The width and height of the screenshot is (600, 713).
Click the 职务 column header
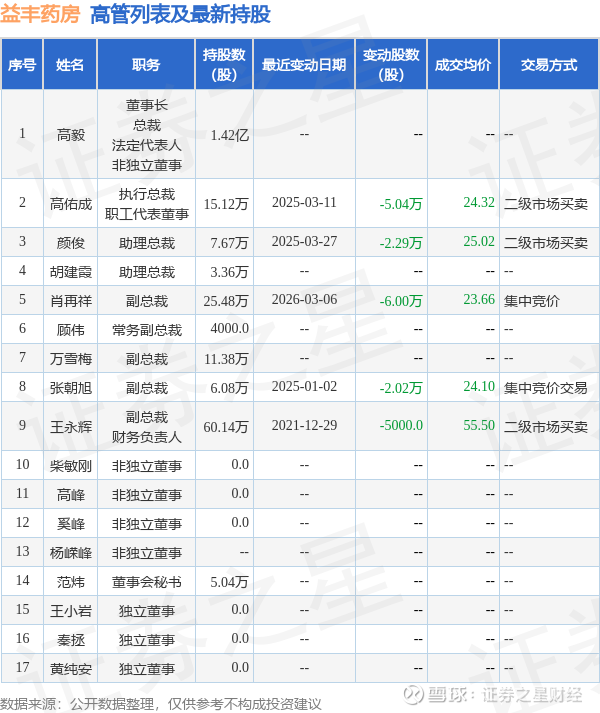point(146,65)
